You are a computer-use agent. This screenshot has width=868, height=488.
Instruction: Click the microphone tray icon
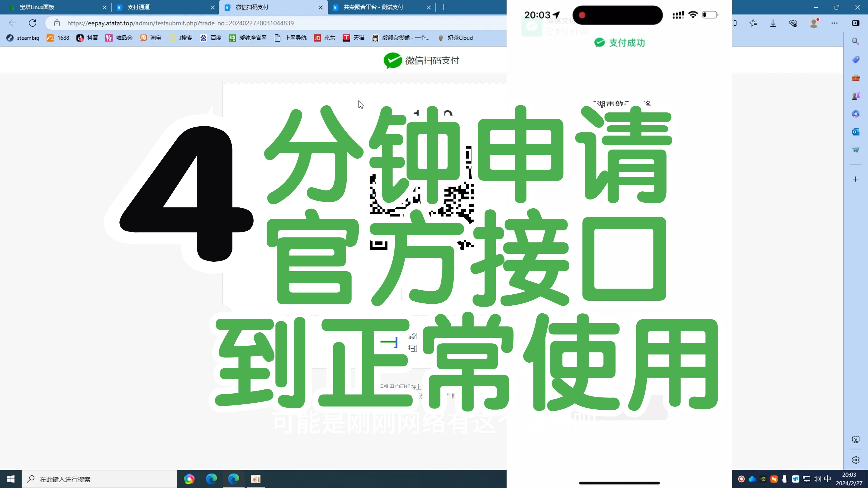(x=785, y=479)
